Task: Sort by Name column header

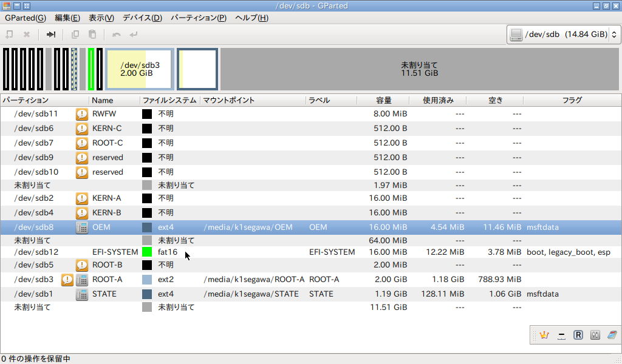Action: [x=114, y=100]
